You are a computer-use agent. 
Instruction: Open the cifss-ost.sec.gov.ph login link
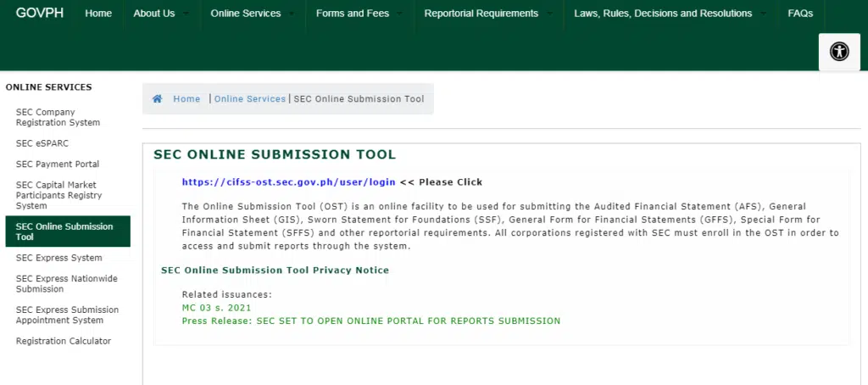288,182
